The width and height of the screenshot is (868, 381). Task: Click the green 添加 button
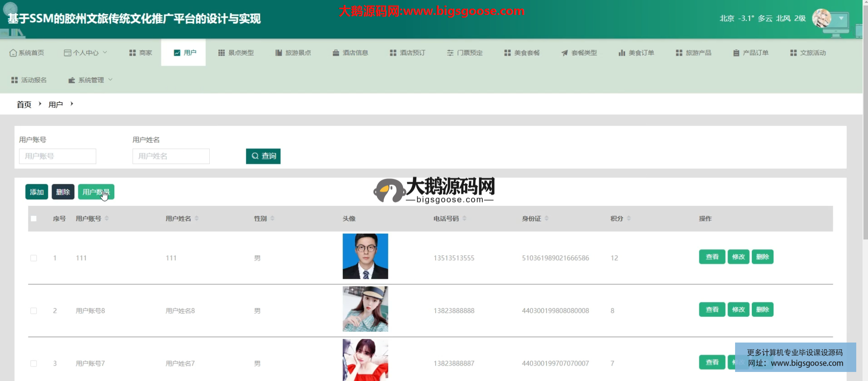point(37,192)
